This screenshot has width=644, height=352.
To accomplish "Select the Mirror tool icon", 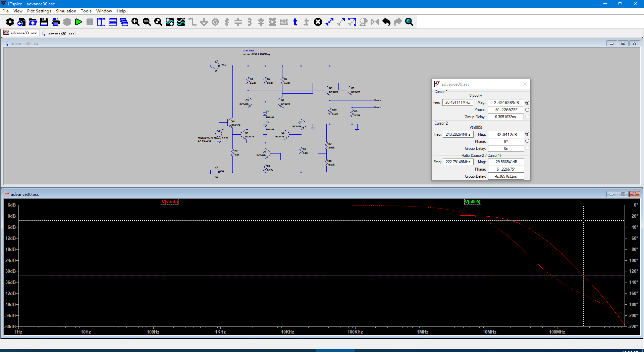I will pyautogui.click(x=375, y=22).
